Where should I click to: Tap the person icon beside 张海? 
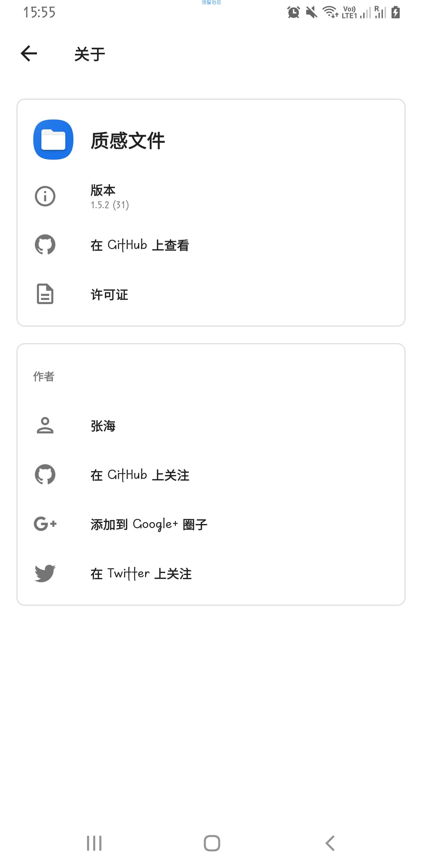[45, 425]
